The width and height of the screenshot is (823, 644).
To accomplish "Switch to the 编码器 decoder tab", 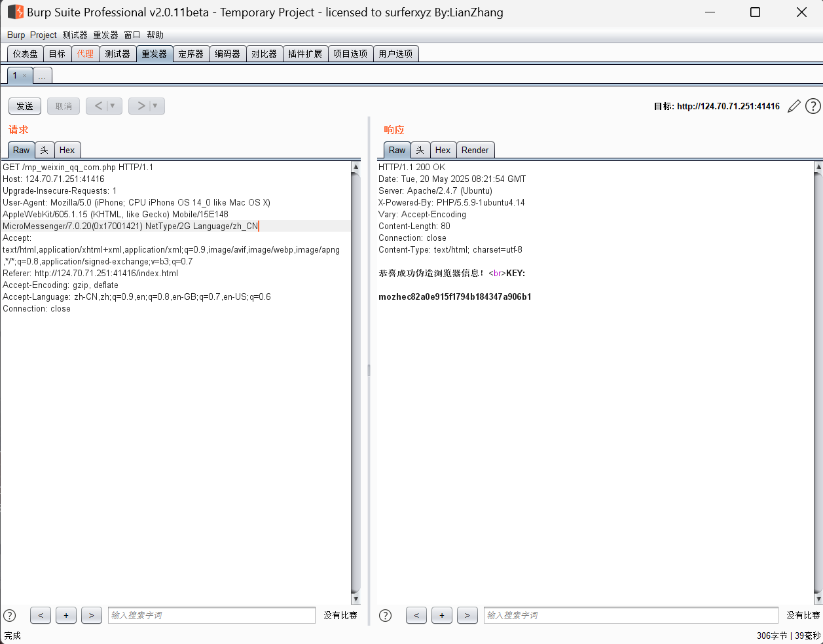I will (228, 54).
